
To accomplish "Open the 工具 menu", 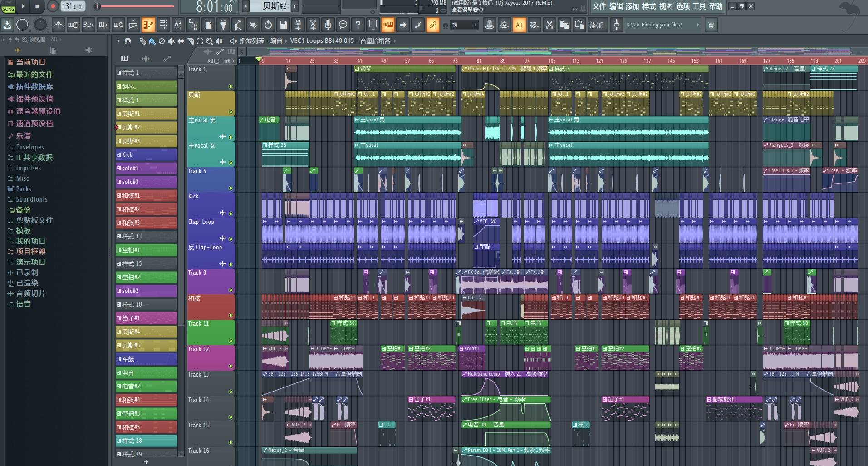I will [x=699, y=6].
